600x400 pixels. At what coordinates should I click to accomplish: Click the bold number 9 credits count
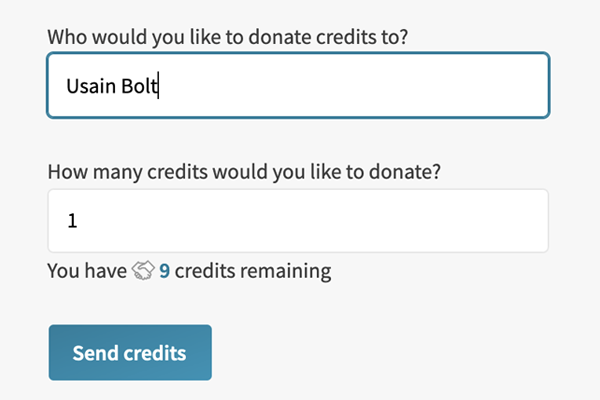pos(164,271)
